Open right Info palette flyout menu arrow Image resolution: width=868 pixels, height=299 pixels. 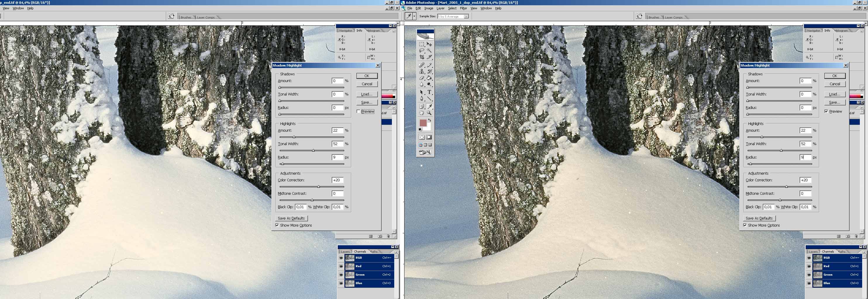(862, 31)
